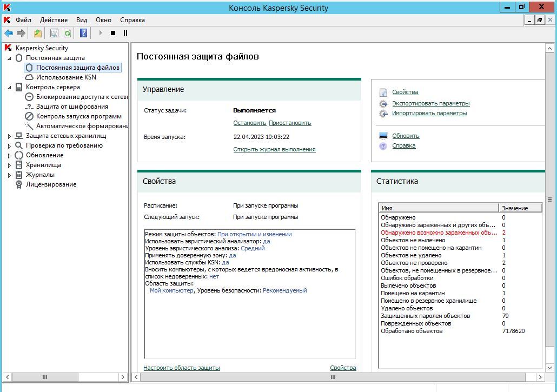Open the Вид menu
The image size is (557, 392).
82,20
